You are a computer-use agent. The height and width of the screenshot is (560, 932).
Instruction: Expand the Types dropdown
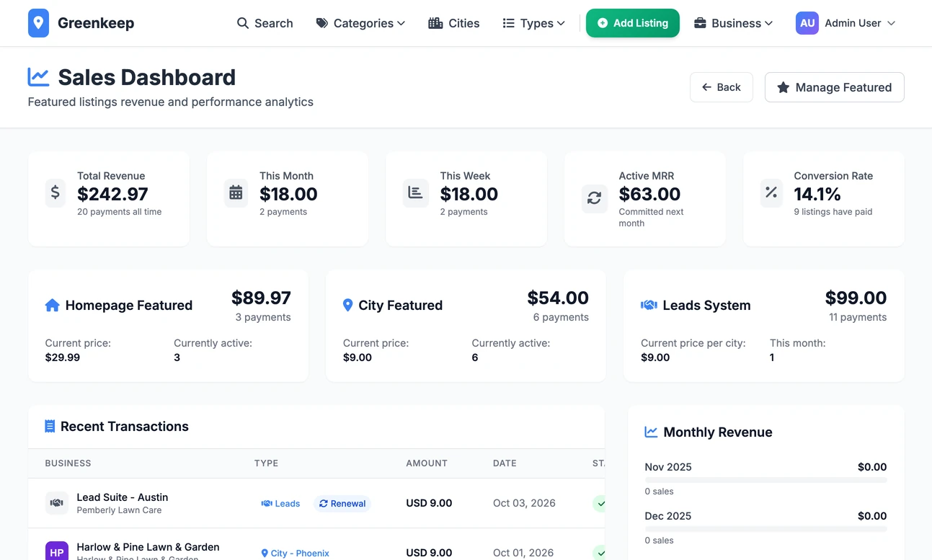[x=533, y=23]
